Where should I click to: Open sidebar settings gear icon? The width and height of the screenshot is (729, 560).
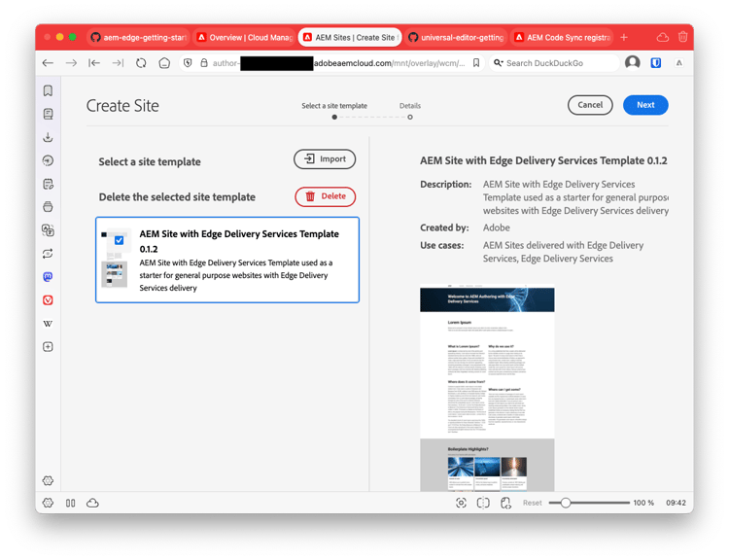click(x=48, y=480)
